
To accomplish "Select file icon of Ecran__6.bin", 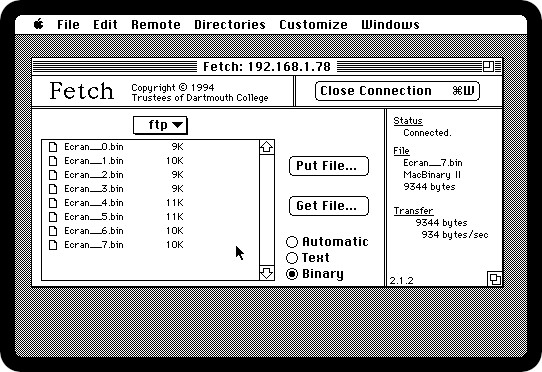I will pos(53,231).
